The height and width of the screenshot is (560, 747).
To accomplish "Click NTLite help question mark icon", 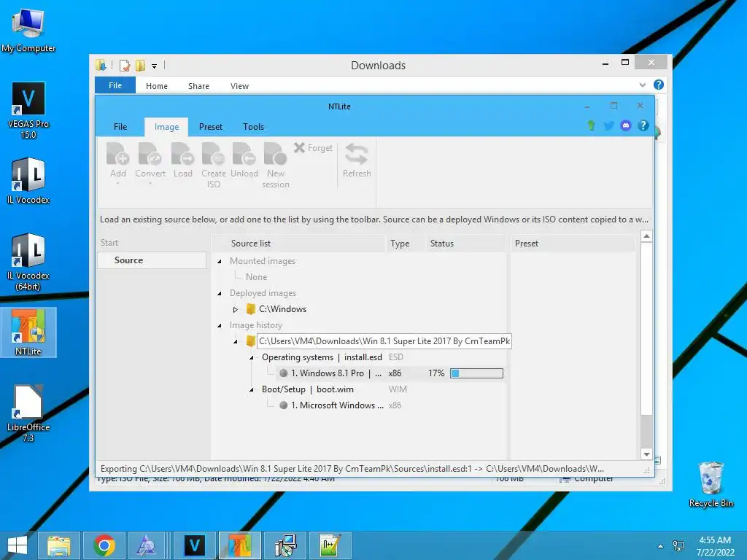I will coord(643,125).
